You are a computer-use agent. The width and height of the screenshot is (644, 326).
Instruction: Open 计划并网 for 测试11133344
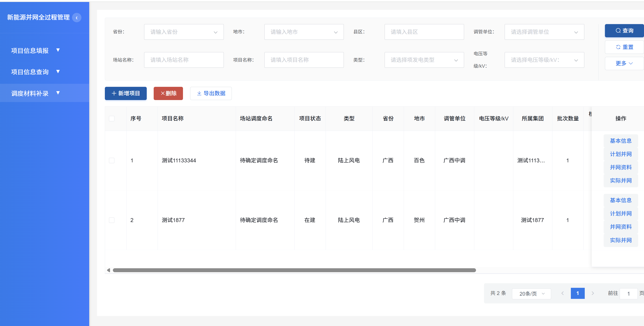click(x=621, y=154)
